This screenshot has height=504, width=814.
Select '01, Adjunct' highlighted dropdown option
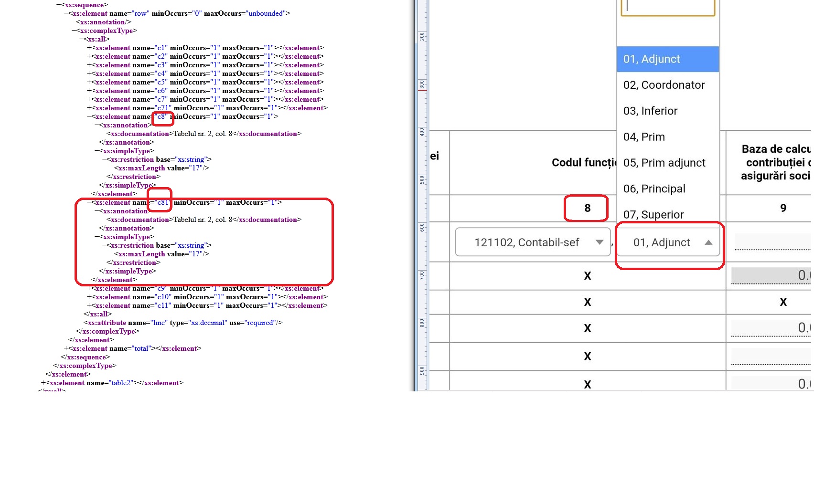tap(668, 59)
